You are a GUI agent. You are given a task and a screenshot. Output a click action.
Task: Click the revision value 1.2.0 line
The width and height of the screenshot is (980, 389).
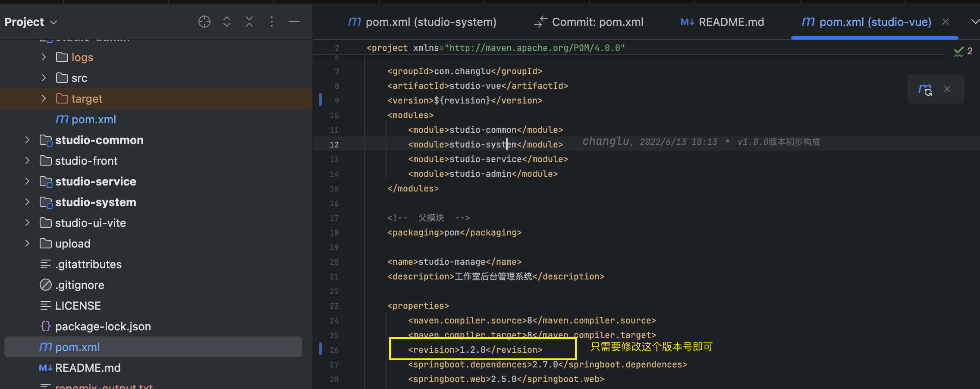pyautogui.click(x=475, y=350)
